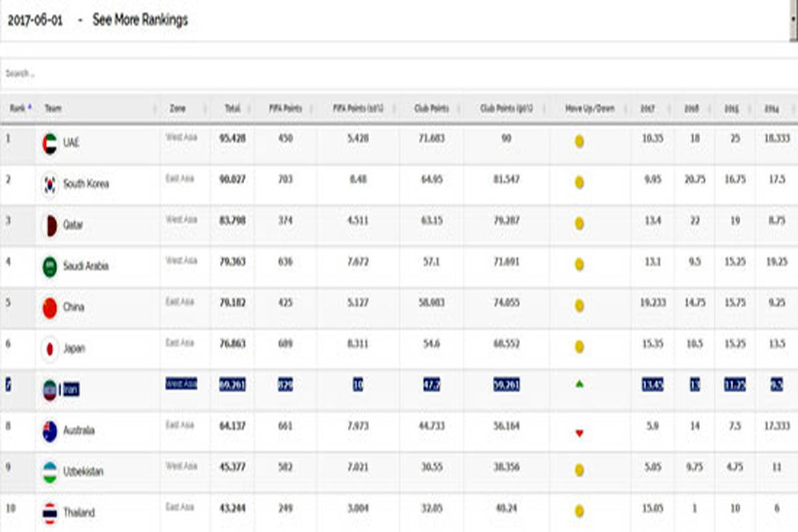This screenshot has height=532, width=798.
Task: Sort by the Total column header
Action: click(x=233, y=108)
